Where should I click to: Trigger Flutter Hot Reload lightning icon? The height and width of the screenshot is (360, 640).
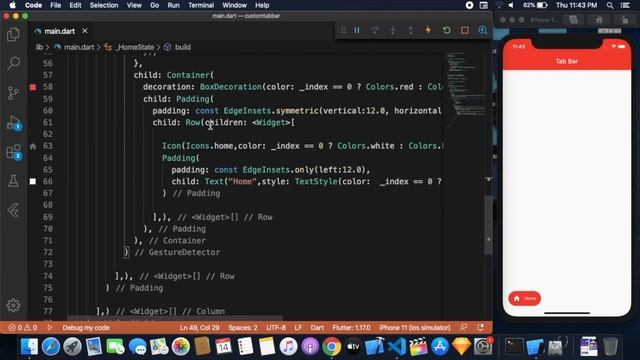coord(428,30)
